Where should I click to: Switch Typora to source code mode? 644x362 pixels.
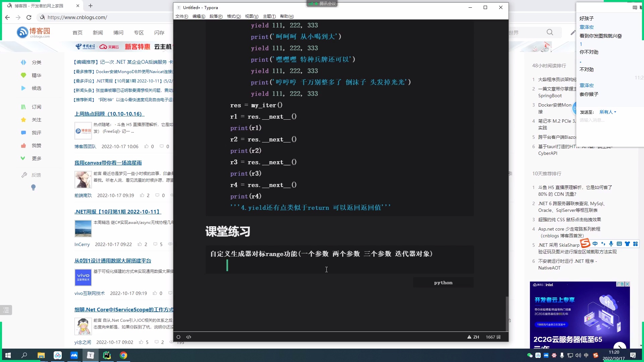click(189, 337)
